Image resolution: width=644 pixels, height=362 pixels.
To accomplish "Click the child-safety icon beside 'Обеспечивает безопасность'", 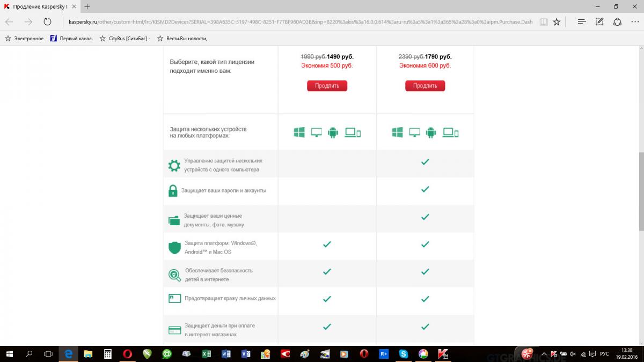I will click(174, 275).
